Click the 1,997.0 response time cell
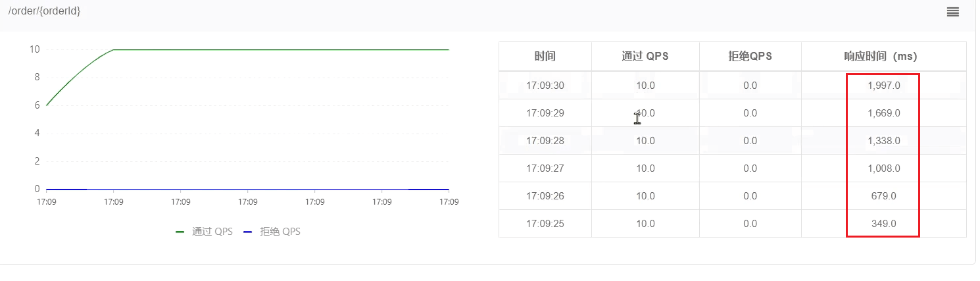The image size is (980, 281). coord(883,86)
